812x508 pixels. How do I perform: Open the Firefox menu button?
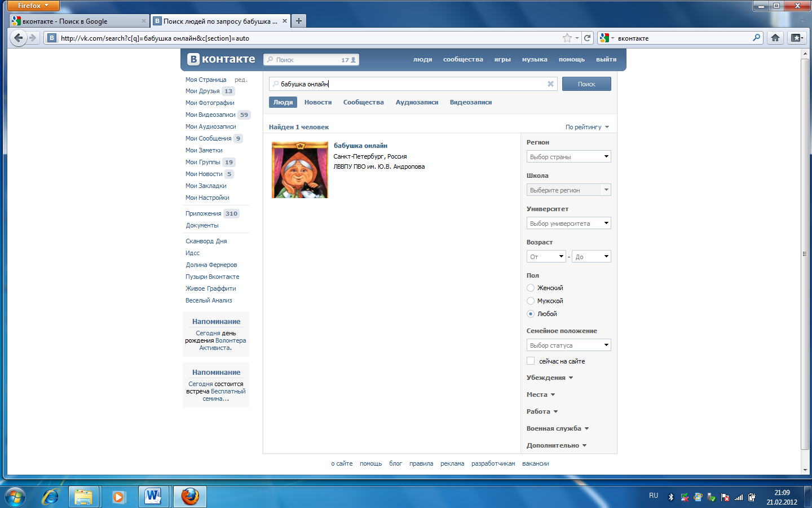point(33,6)
